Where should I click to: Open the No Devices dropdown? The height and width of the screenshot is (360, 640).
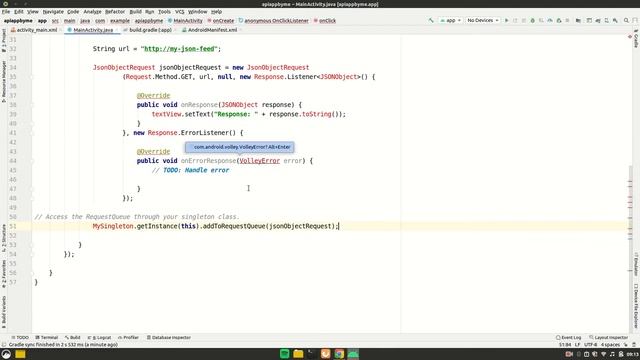click(x=483, y=20)
